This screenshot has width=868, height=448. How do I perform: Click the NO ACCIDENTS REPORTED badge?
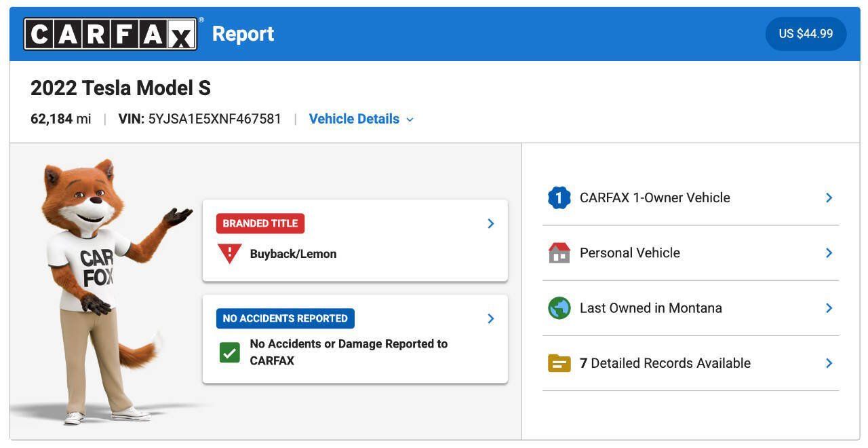tap(285, 318)
